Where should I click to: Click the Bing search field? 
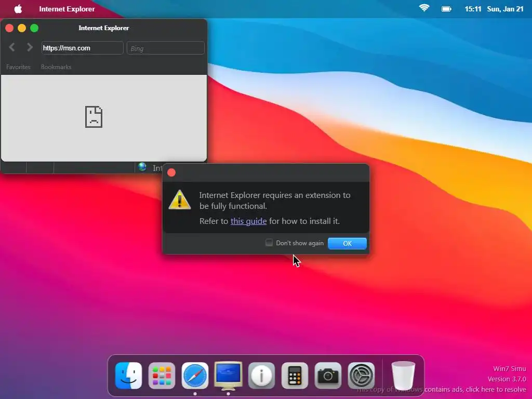[166, 48]
